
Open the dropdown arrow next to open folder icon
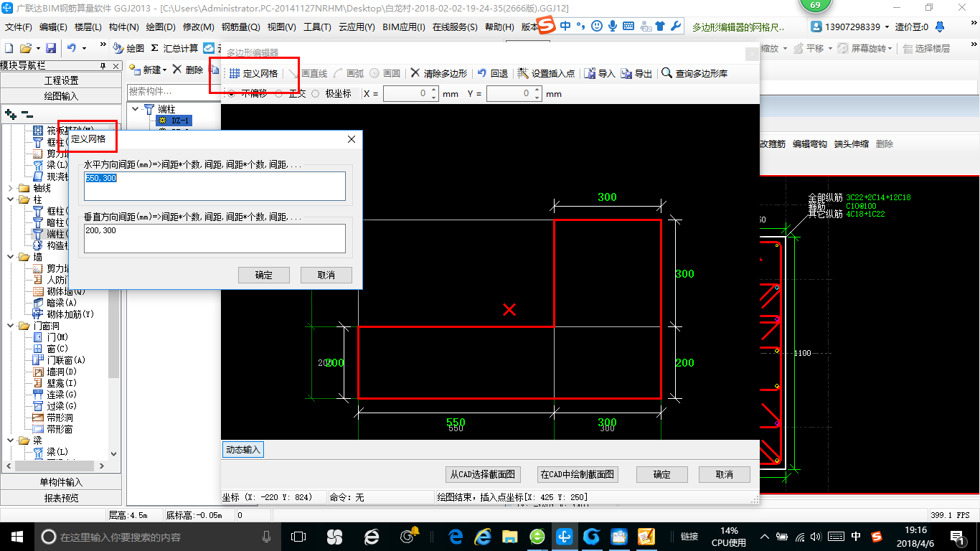tap(37, 48)
